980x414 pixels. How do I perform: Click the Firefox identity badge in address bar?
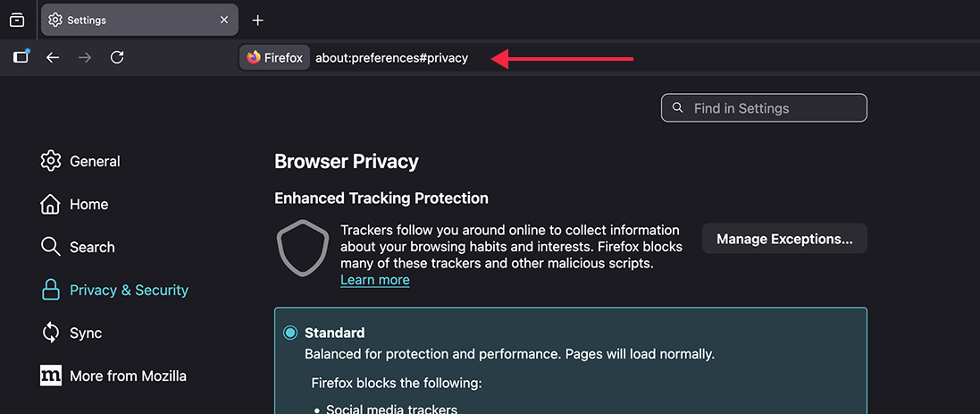click(x=274, y=58)
